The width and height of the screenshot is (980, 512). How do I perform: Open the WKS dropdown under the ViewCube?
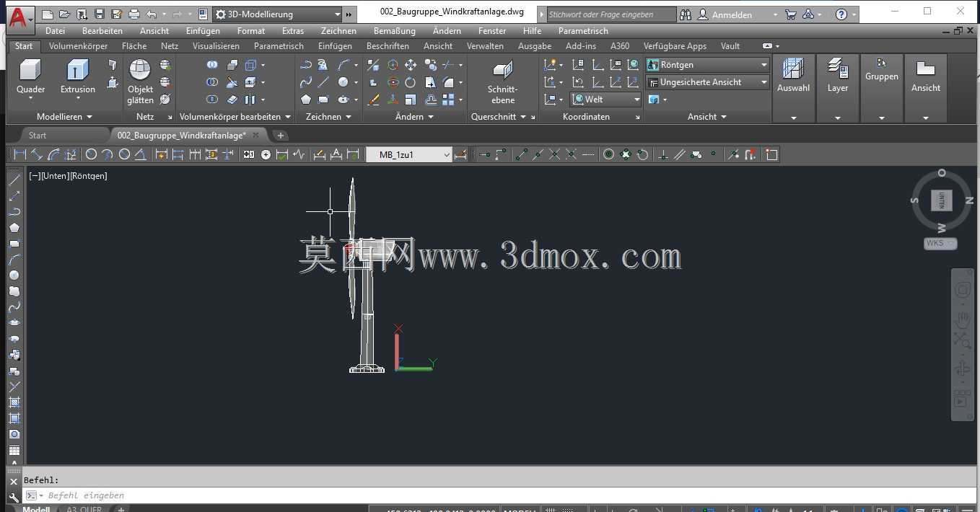(940, 243)
